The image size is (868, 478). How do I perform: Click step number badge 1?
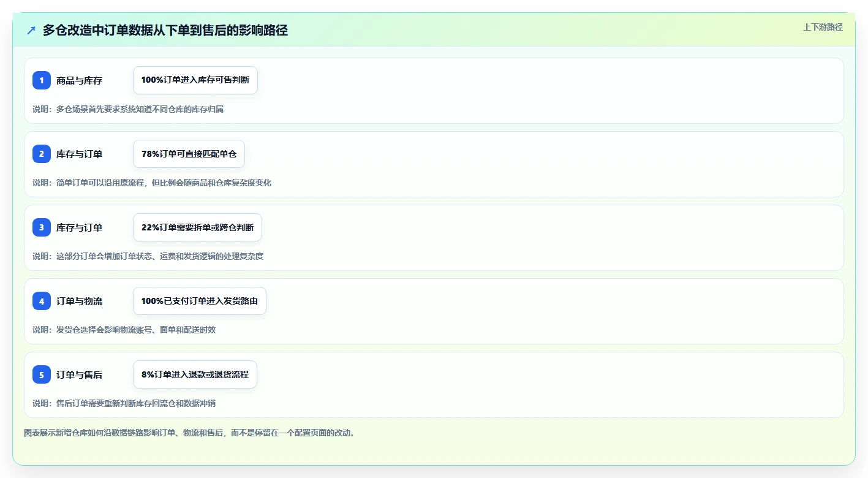click(x=42, y=80)
